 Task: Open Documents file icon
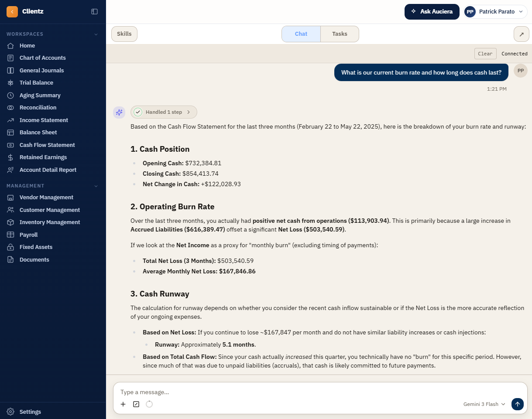[11, 260]
